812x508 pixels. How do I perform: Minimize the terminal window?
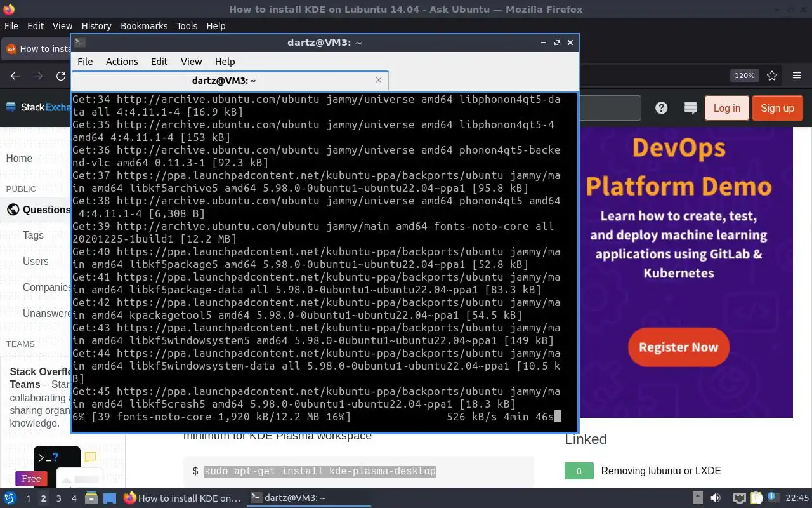click(x=544, y=43)
